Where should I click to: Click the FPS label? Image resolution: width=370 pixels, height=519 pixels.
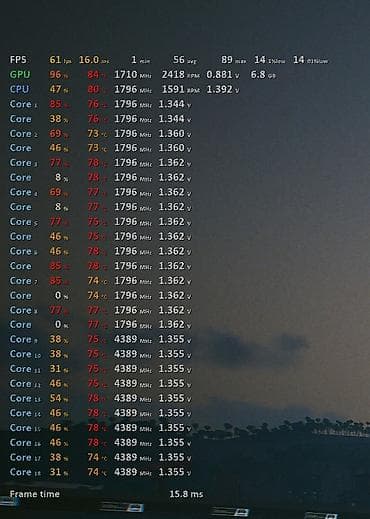tap(18, 60)
